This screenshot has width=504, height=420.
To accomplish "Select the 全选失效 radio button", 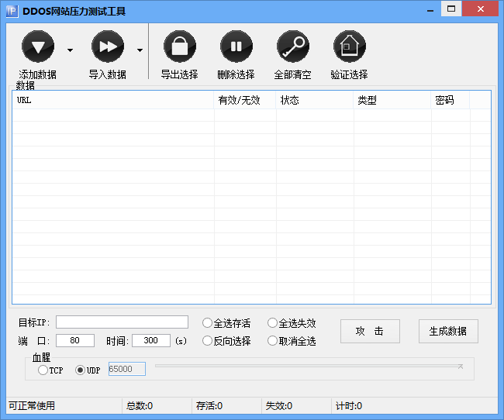I will (272, 323).
